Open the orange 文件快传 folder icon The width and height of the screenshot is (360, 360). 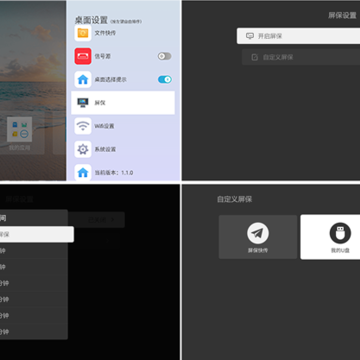[x=83, y=33]
